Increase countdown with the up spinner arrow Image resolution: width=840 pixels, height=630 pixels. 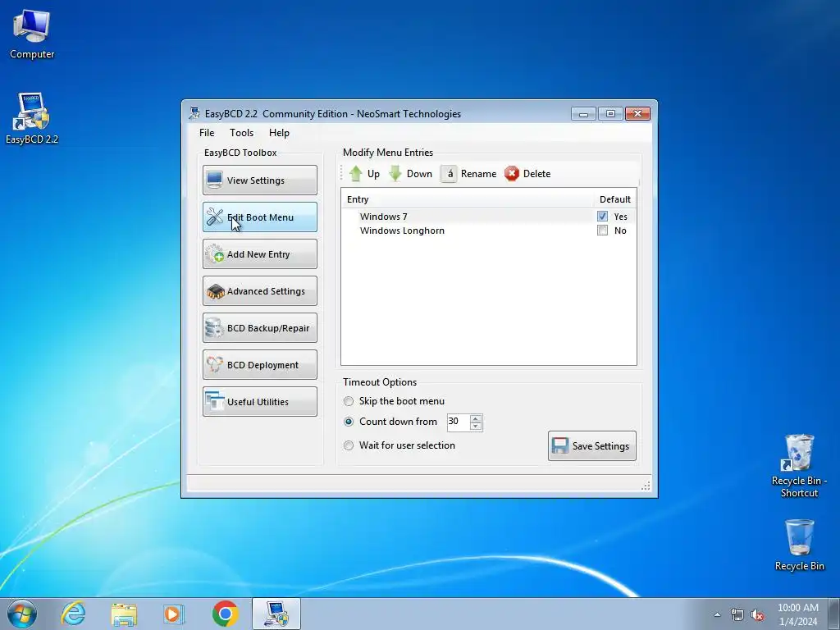[476, 418]
